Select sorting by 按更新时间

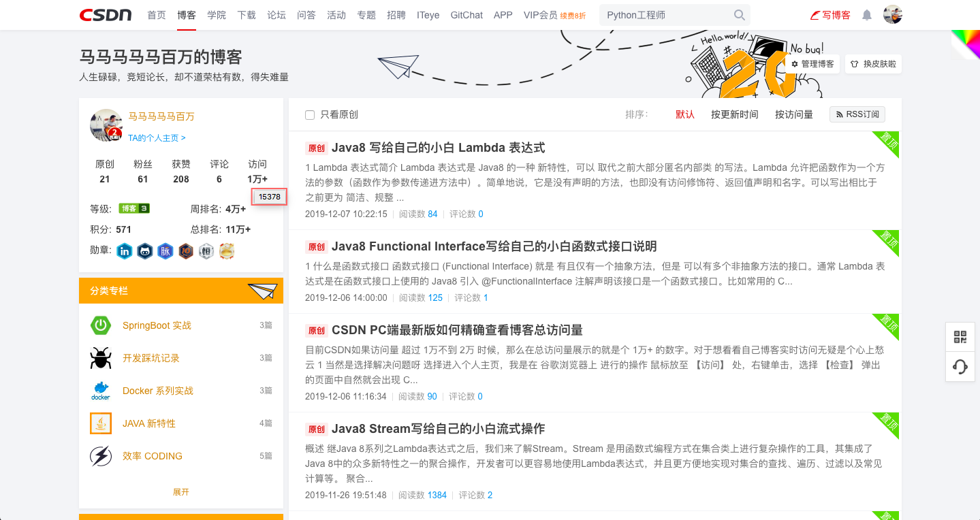tap(734, 114)
